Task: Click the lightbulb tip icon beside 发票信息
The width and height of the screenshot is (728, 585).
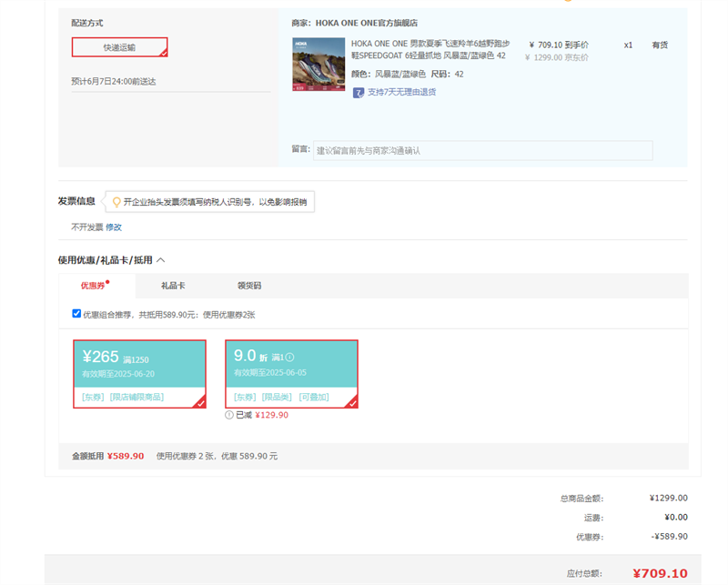Action: (116, 202)
